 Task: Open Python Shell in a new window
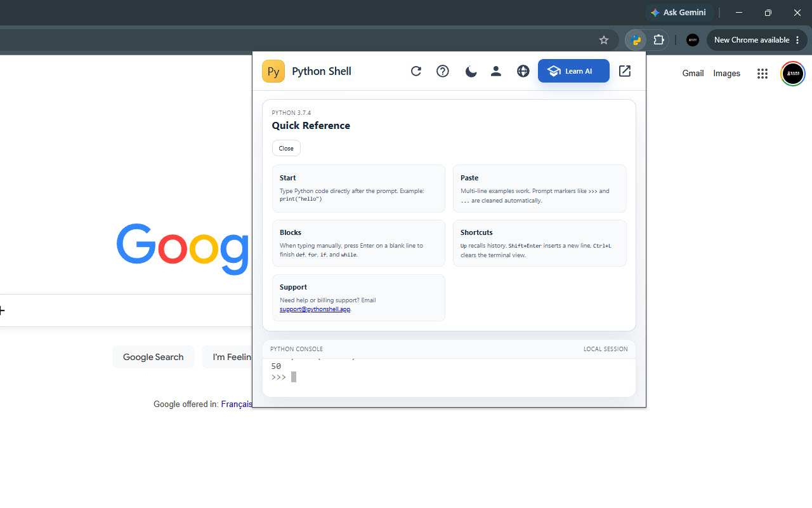tap(625, 71)
